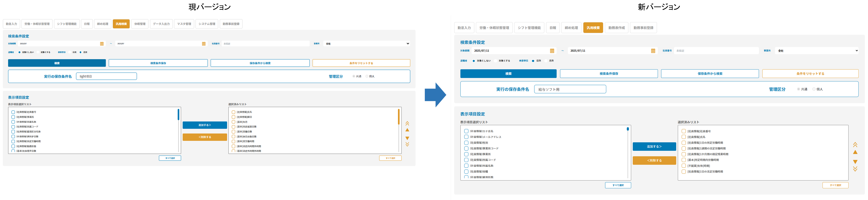Click orange scrollbar of left screen's 選択済みリスト
Image resolution: width=868 pixels, height=200 pixels.
click(399, 117)
